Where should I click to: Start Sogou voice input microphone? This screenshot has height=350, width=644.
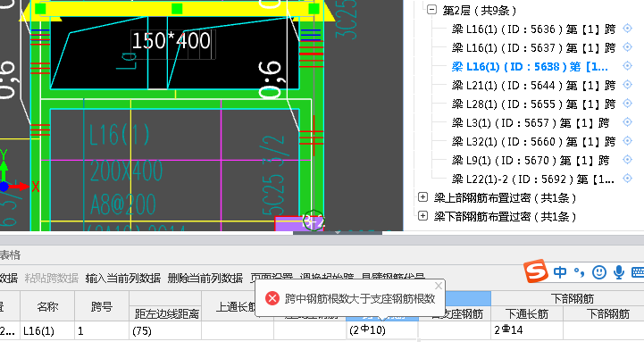619,272
